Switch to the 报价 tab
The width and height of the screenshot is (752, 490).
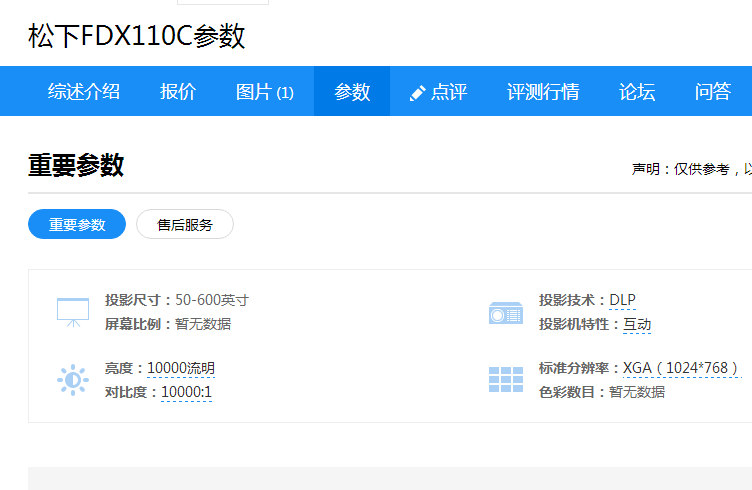click(178, 91)
